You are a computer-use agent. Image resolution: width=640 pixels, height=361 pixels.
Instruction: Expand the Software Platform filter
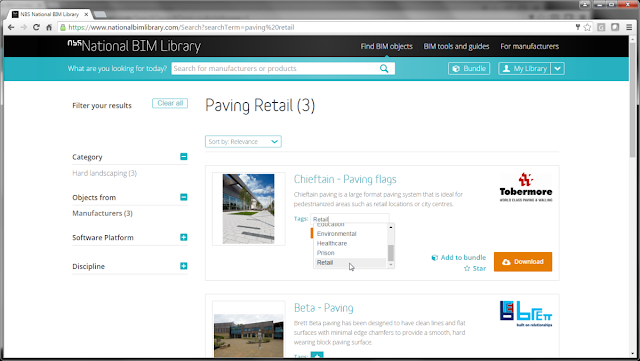tap(184, 237)
